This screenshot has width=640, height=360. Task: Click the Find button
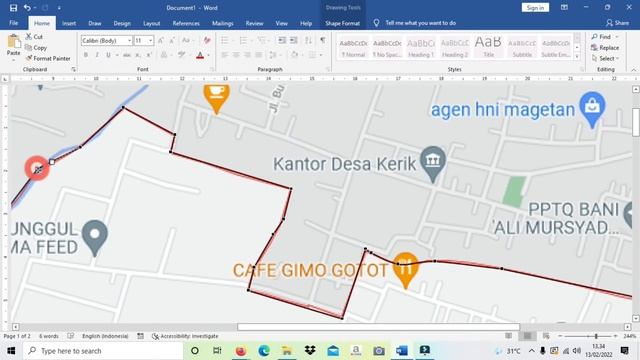click(601, 37)
